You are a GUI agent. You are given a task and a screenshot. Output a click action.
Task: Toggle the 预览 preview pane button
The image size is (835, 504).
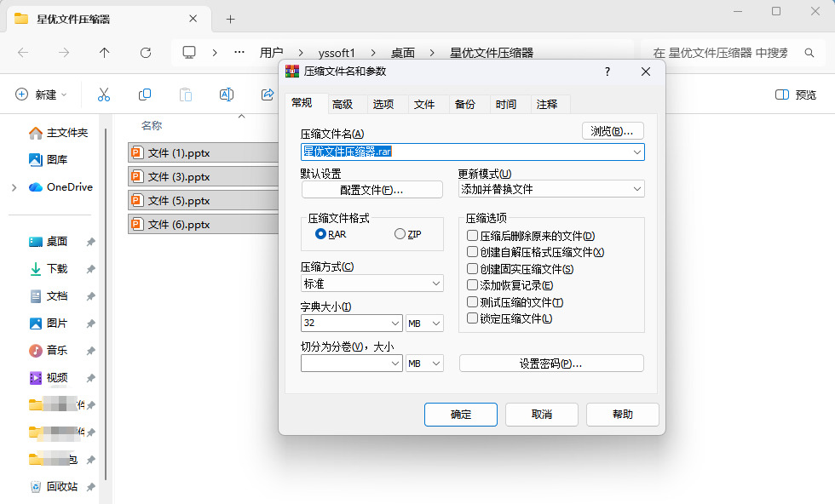coord(796,94)
